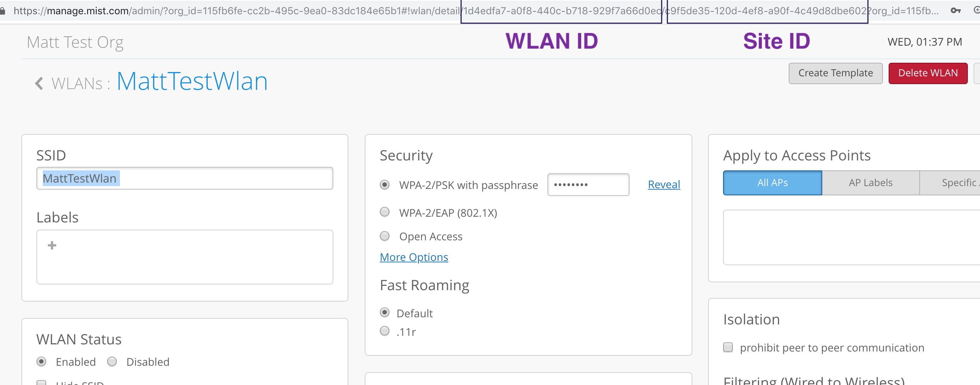Click Reveal passphrase link
Viewport: 980px width, 385px height.
pos(663,185)
